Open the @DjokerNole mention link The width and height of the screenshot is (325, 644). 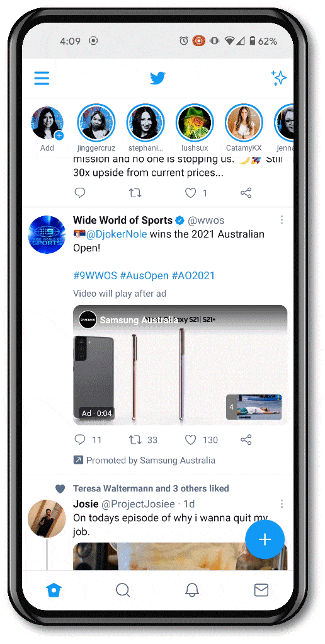click(116, 234)
